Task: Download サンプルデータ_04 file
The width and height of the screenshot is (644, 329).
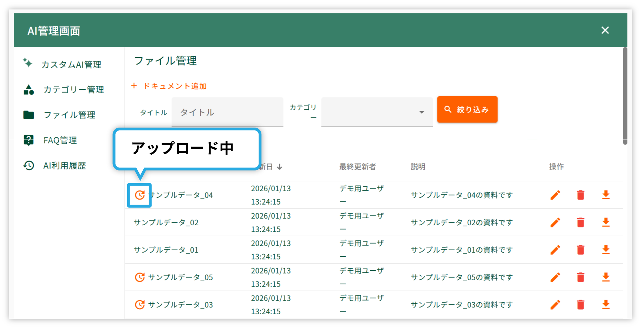Action: coord(606,195)
